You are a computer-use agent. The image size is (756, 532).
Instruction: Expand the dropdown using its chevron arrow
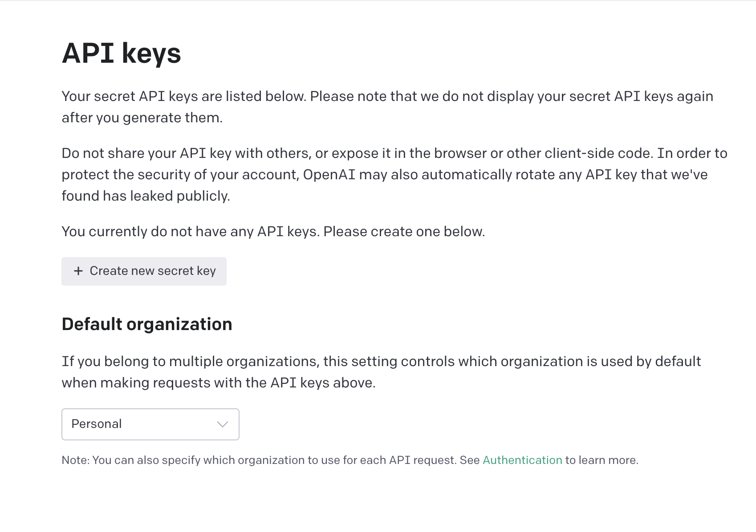[223, 424]
